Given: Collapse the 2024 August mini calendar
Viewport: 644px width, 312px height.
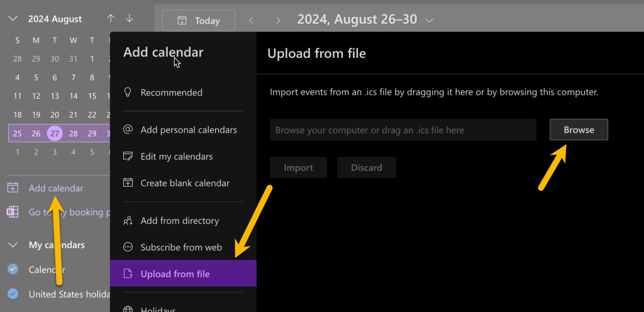Looking at the screenshot, I should [13, 19].
